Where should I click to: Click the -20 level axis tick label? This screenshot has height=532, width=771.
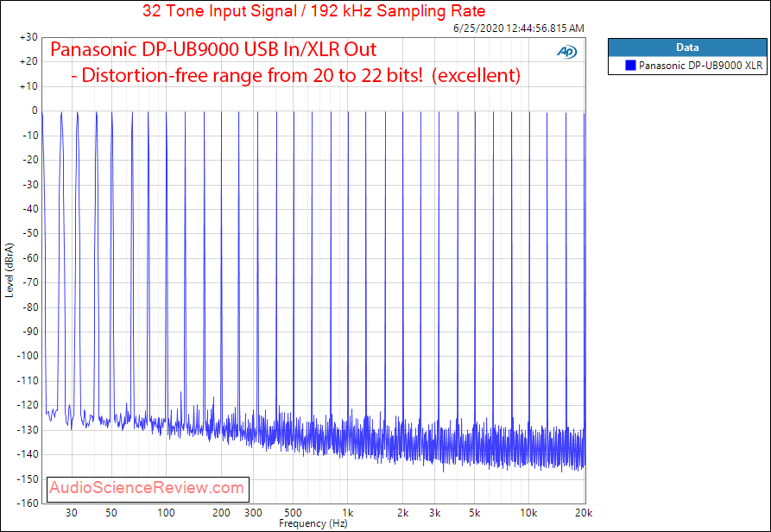[30, 161]
